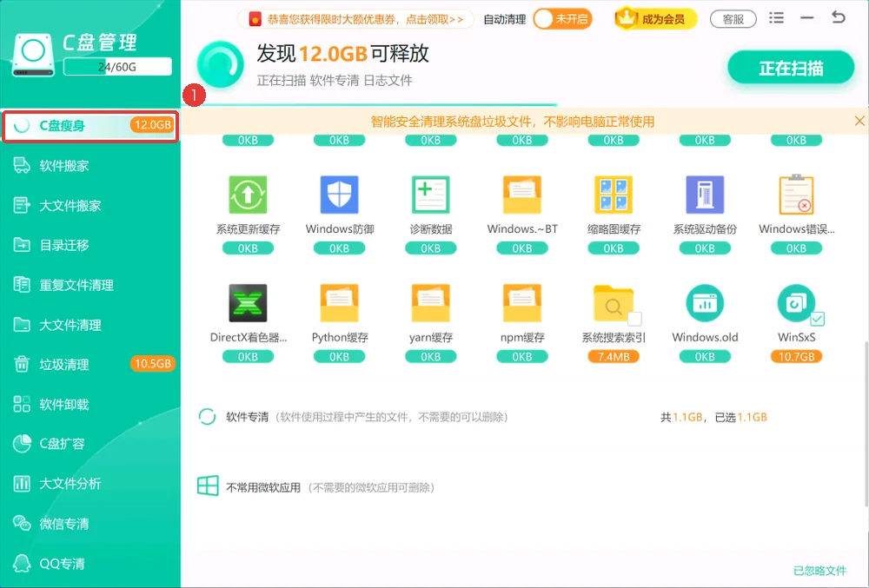Screen dimensions: 869x588
Task: Open the 系统更新缓存 icon
Action: click(248, 195)
